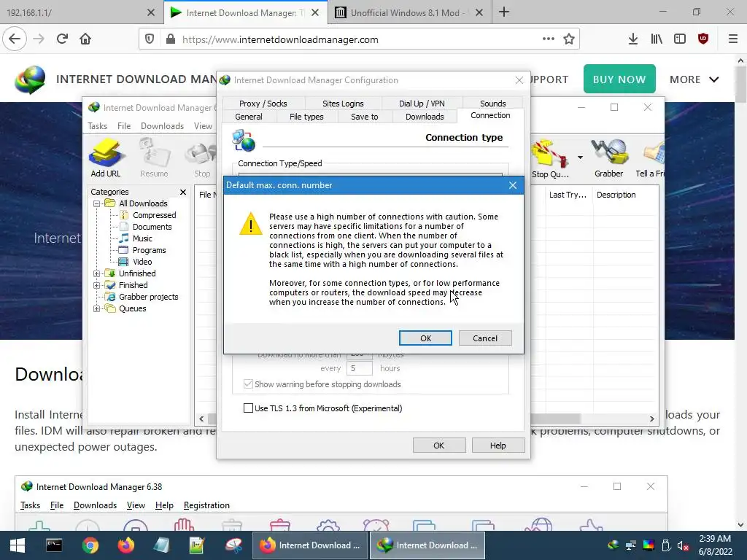Click the Stop Queue toolbar icon
The image size is (747, 560).
point(550,158)
